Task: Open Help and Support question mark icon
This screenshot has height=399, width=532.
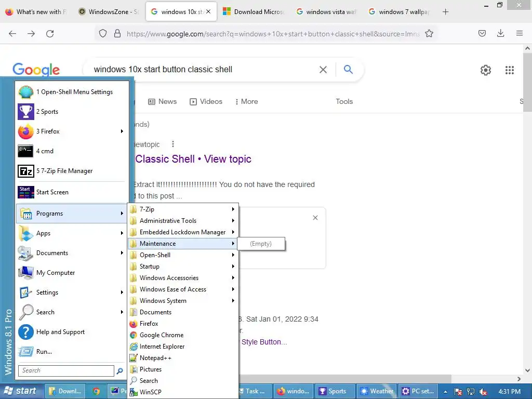Action: pos(26,332)
